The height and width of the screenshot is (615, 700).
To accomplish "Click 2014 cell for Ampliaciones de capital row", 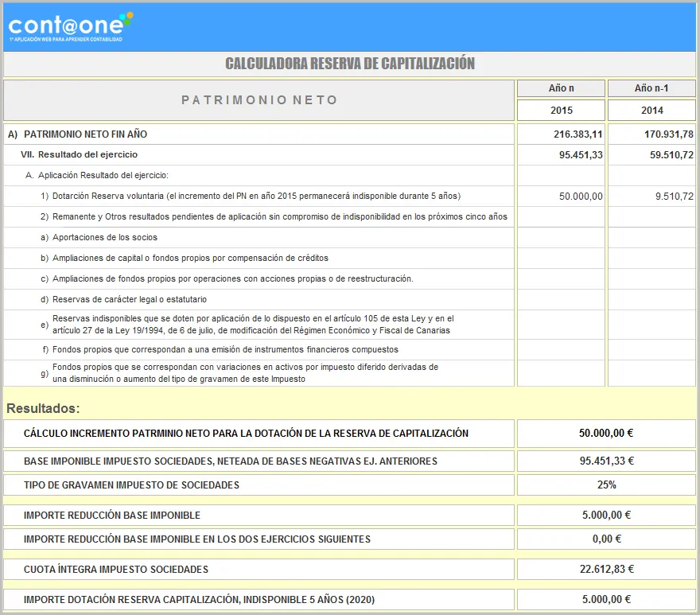I will [651, 258].
